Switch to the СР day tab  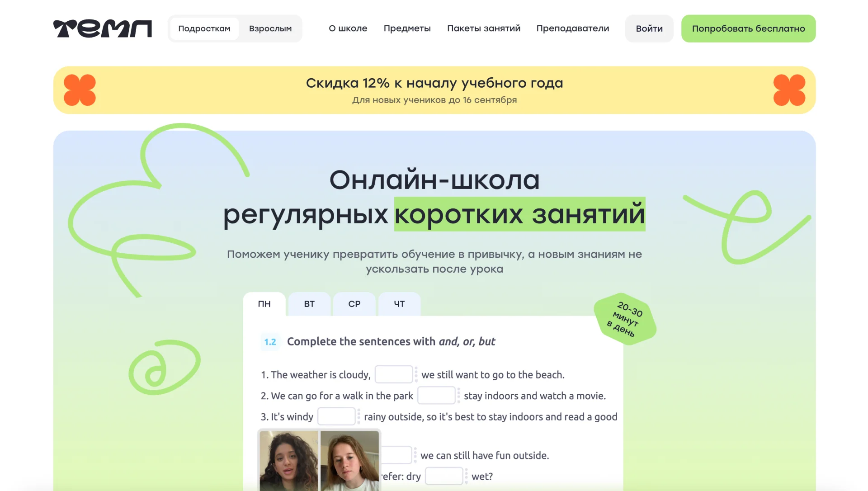click(354, 304)
